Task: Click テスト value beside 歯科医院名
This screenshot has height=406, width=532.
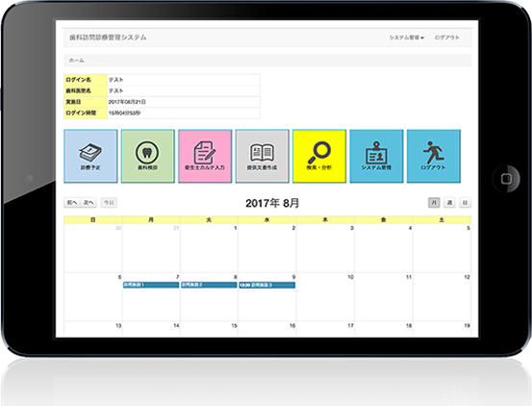Action: (116, 90)
